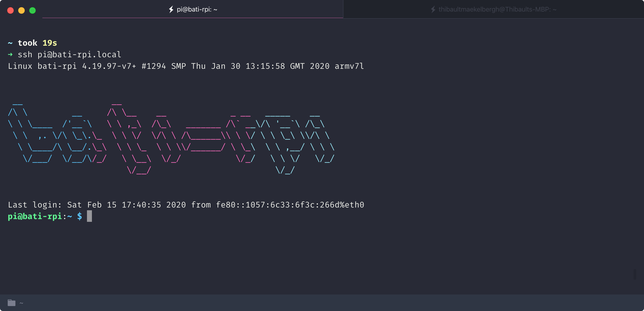Viewport: 644px width, 311px height.
Task: Click the green arrow prompt symbol
Action: (10, 54)
